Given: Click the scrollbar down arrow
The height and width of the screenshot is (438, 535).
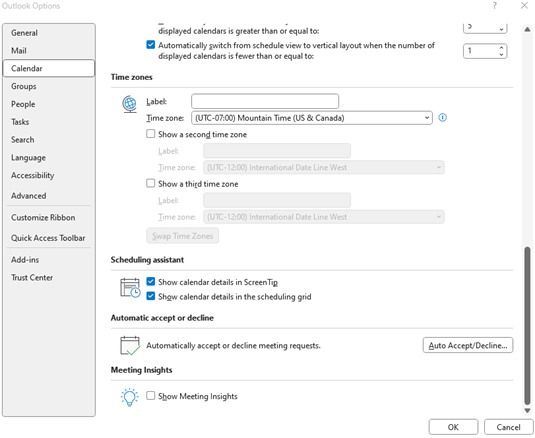Looking at the screenshot, I should click(527, 410).
